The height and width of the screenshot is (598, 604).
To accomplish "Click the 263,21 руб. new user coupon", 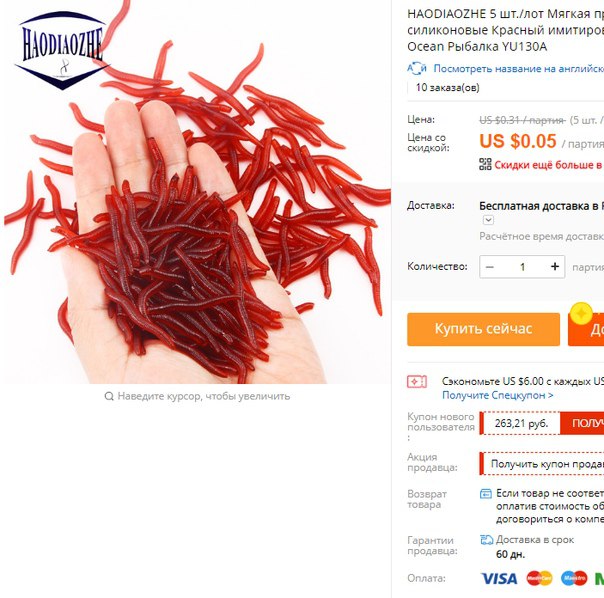I will click(521, 423).
